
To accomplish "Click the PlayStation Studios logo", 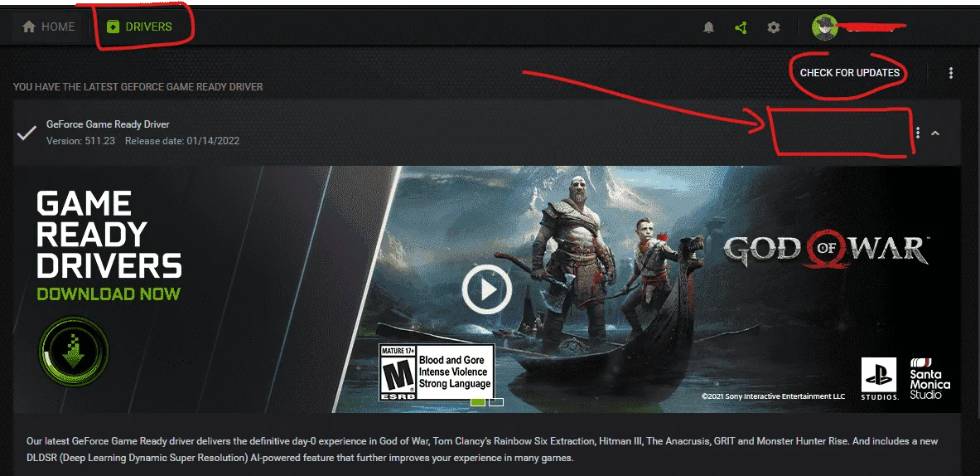I will 880,378.
